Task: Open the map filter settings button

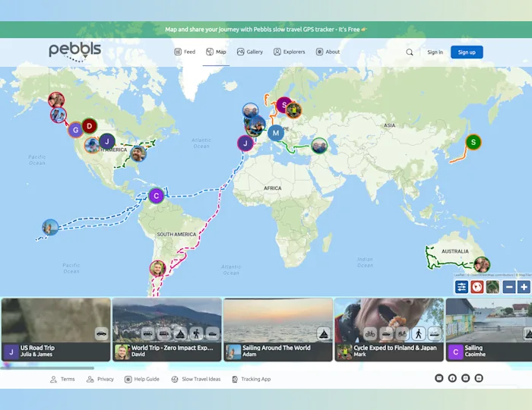Action: point(461,287)
